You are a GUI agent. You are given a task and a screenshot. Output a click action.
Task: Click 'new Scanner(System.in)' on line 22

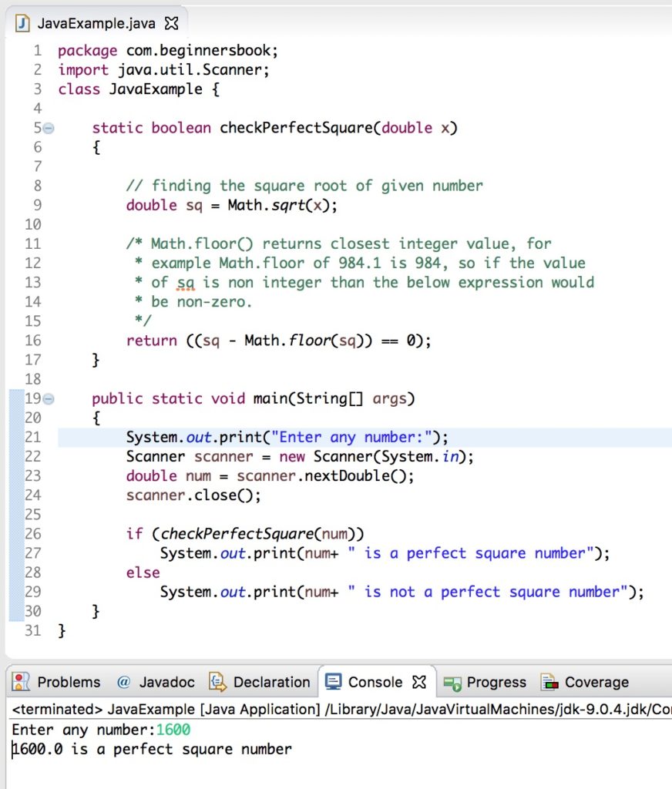click(x=371, y=456)
